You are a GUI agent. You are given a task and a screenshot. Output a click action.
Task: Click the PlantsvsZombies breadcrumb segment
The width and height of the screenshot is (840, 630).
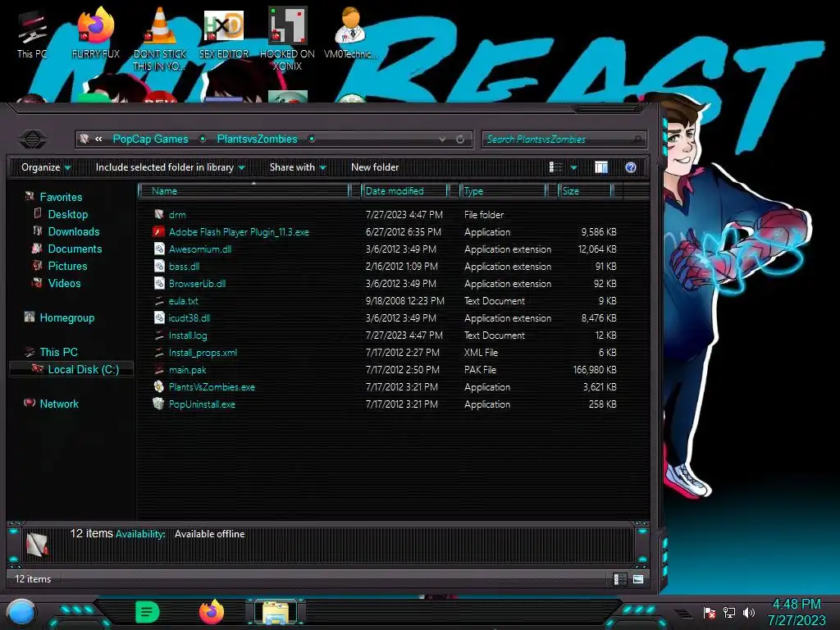coord(257,139)
